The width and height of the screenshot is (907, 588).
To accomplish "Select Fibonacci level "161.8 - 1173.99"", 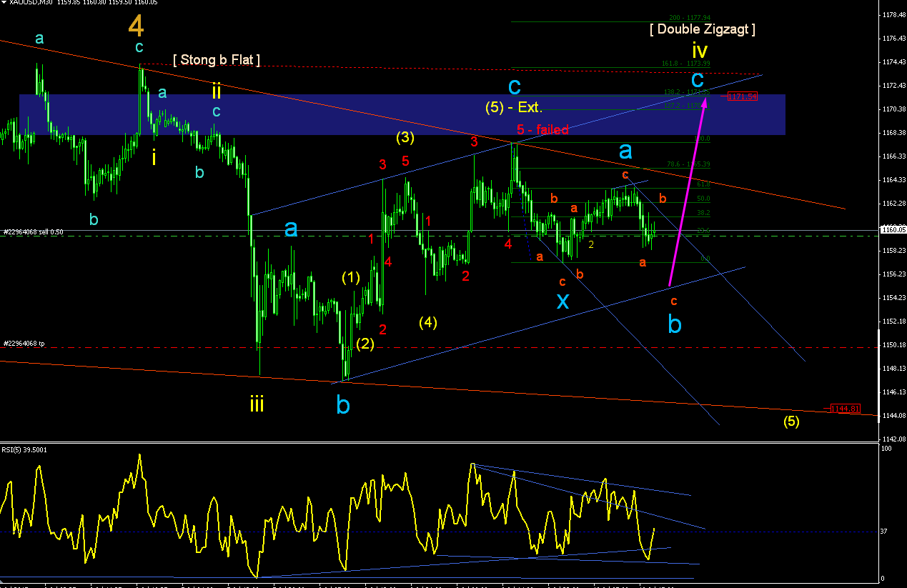I will 685,64.
